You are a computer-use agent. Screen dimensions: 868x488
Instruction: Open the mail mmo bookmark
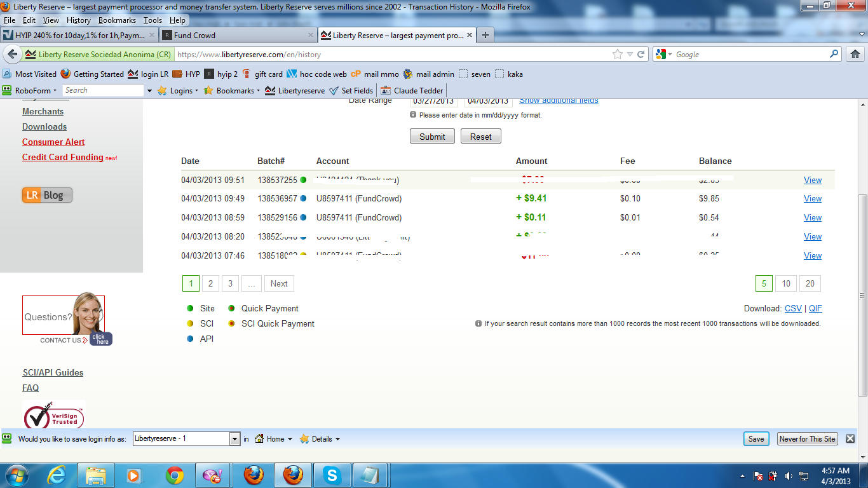[375, 74]
